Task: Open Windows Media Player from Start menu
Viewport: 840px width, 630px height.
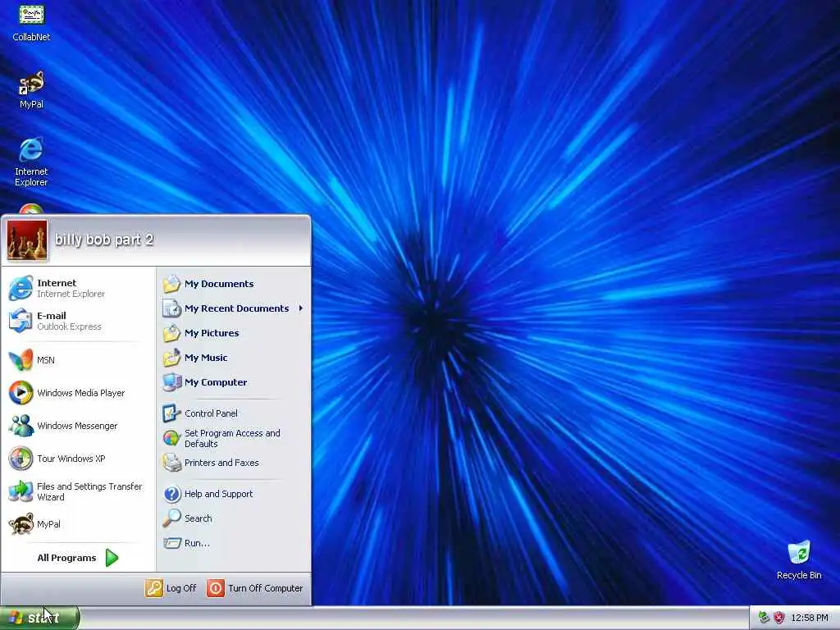Action: [x=78, y=393]
